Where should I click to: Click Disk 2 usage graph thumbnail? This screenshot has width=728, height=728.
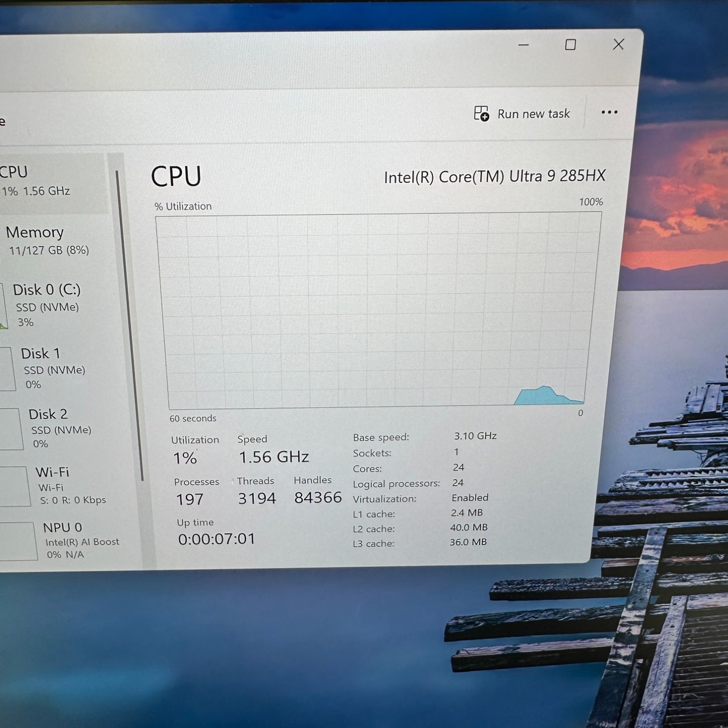(11, 429)
